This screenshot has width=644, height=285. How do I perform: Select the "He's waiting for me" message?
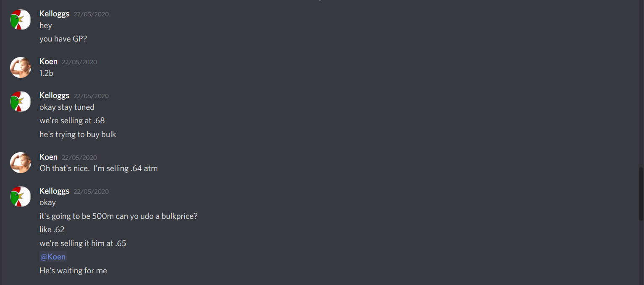[73, 271]
